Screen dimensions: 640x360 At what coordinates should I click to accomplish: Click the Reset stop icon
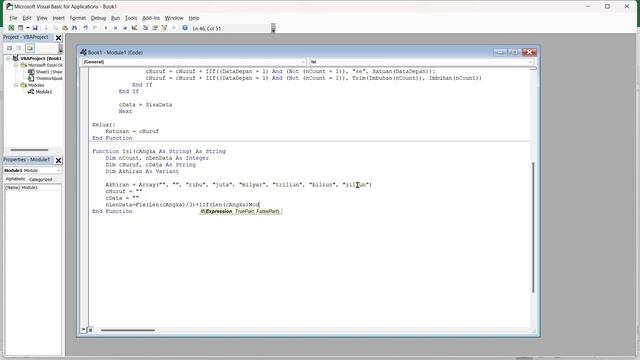(x=125, y=28)
